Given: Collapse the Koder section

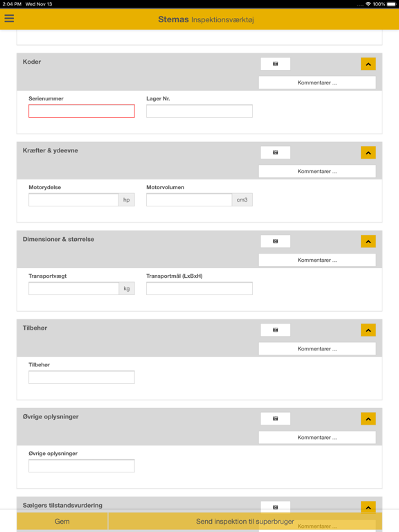Looking at the screenshot, I should pos(368,64).
